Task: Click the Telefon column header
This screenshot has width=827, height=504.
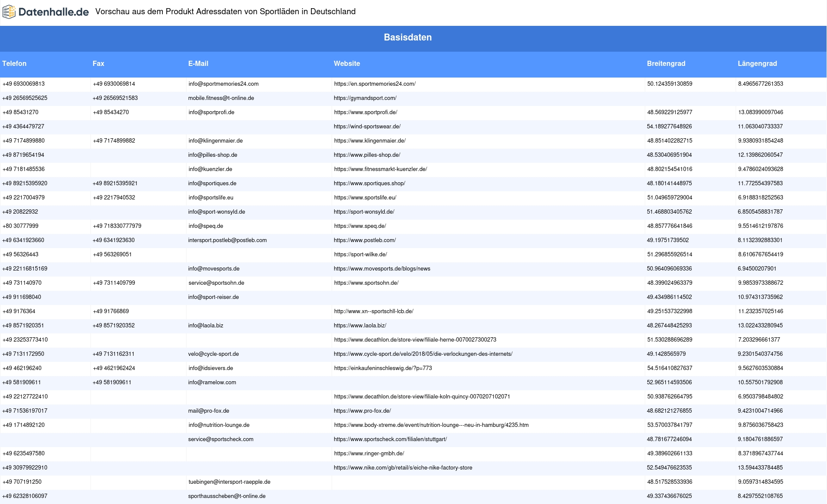Action: (x=14, y=63)
